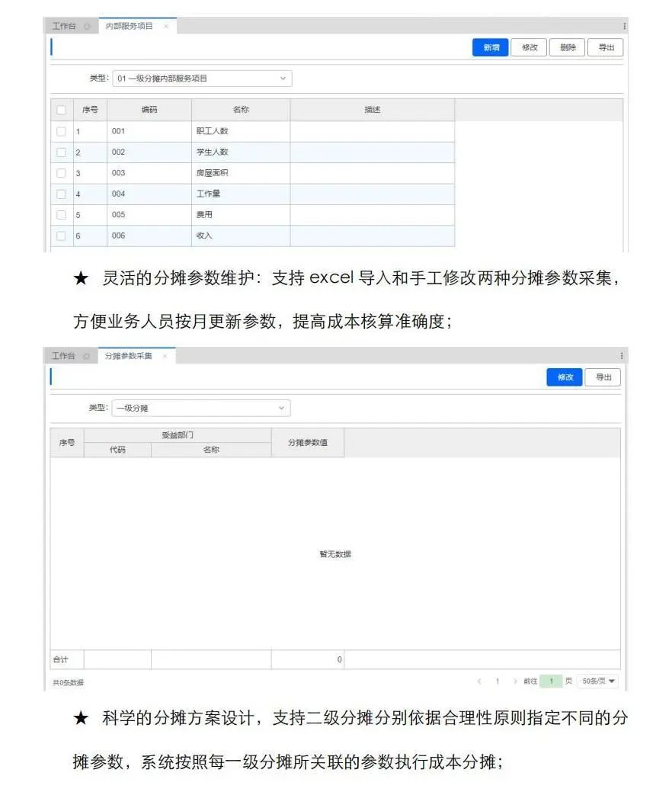This screenshot has width=672, height=808.
Task: Click the page number input field after 前往
Action: 550,681
